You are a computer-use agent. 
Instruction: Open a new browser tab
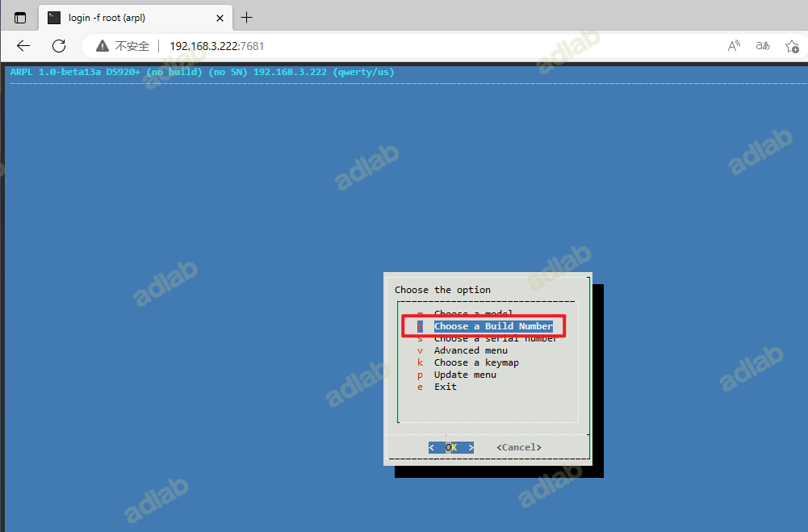point(247,18)
